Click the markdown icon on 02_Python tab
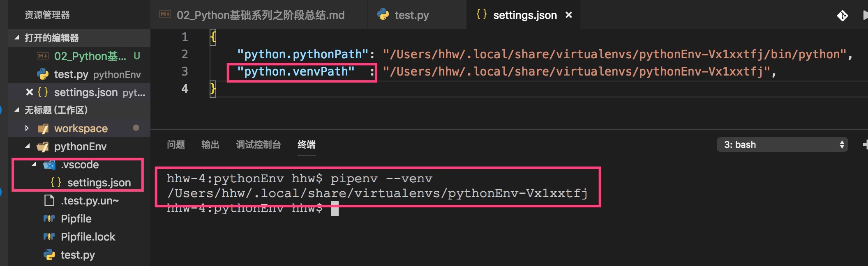Viewport: 868px width, 266px height. point(165,14)
